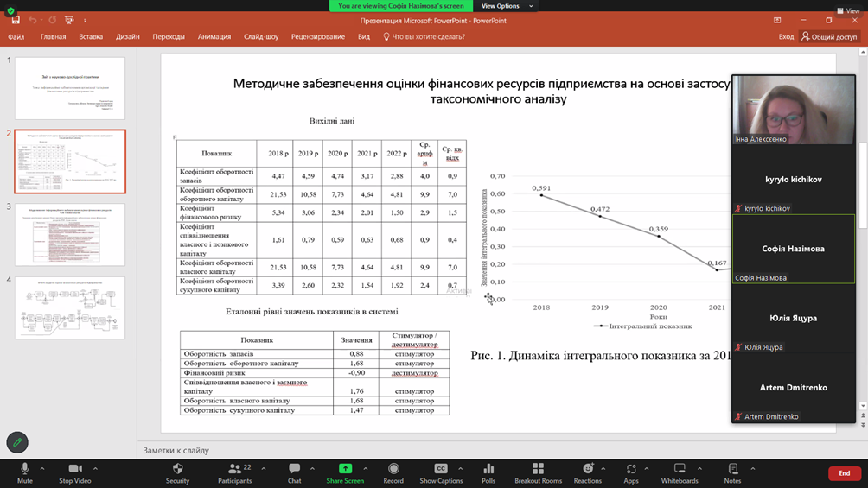
Task: Select the kyrylo kichikov participant tile
Action: (x=794, y=180)
